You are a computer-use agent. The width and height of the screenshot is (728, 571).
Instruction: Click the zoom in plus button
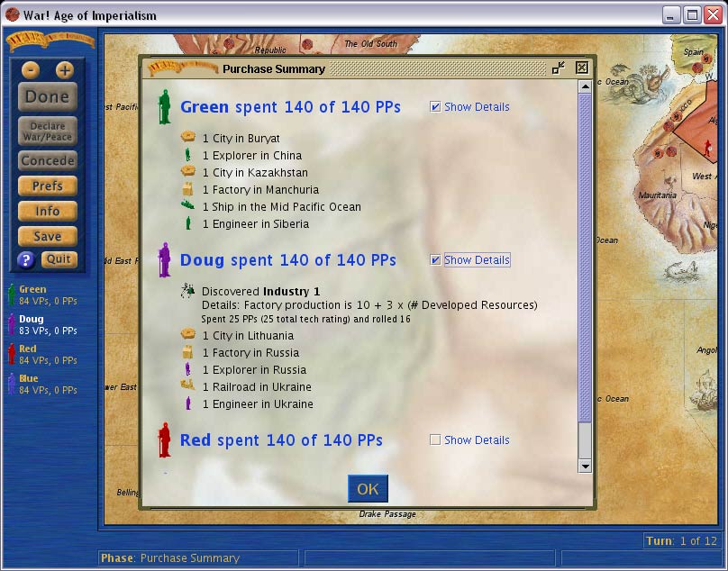(x=64, y=70)
